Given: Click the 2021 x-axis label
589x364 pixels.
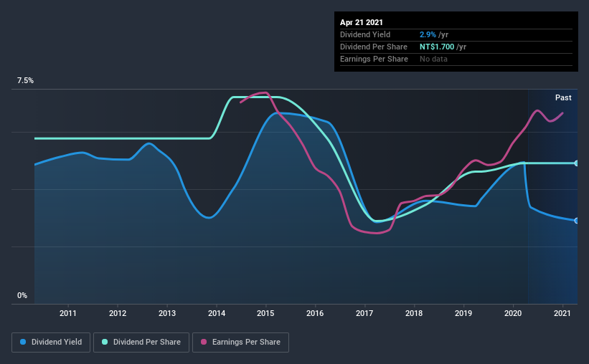Looking at the screenshot, I should pos(562,313).
